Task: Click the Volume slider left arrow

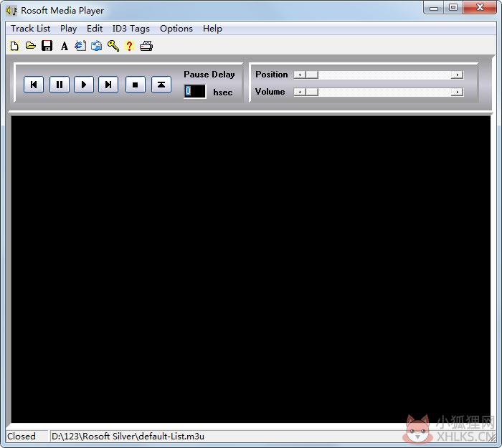Action: tap(300, 92)
